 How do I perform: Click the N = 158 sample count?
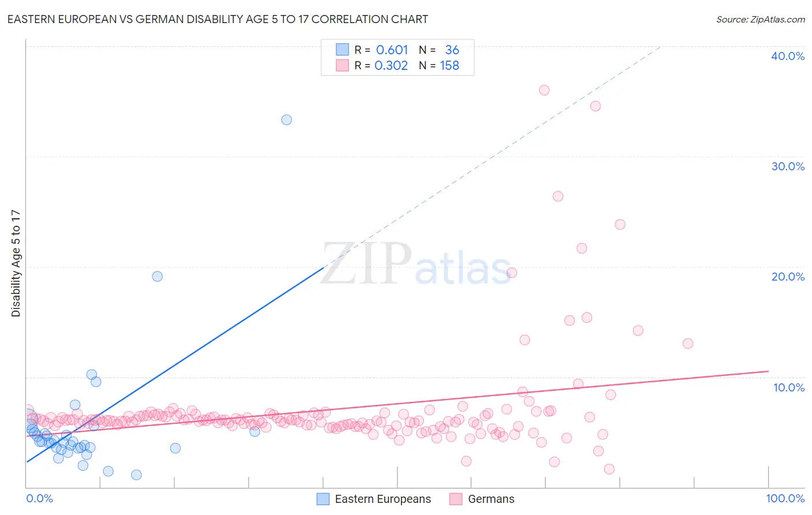439,65
